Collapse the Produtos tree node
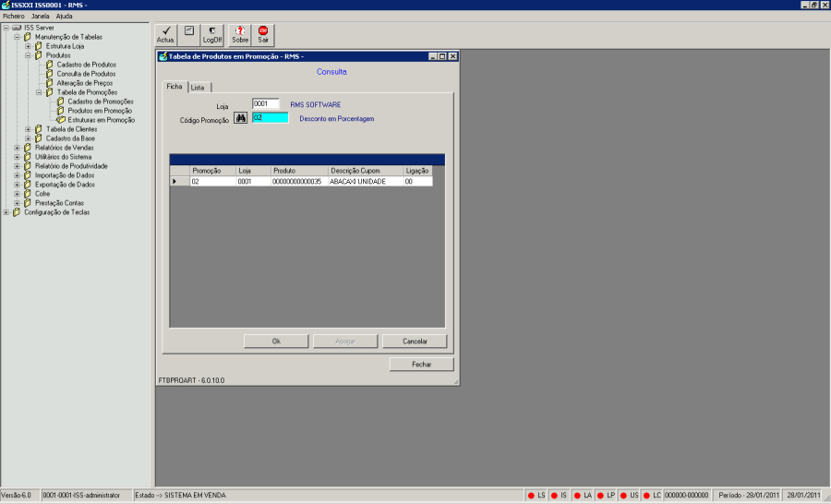The width and height of the screenshot is (831, 504). coord(28,55)
